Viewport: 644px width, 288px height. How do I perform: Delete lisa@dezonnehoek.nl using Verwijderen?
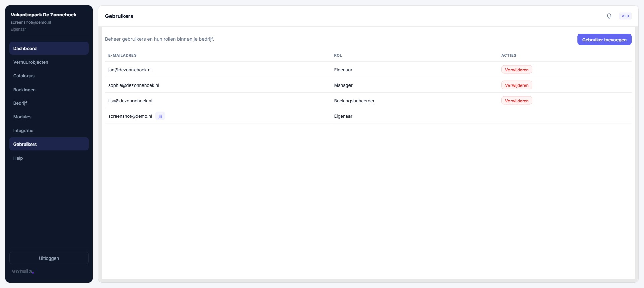pyautogui.click(x=517, y=101)
